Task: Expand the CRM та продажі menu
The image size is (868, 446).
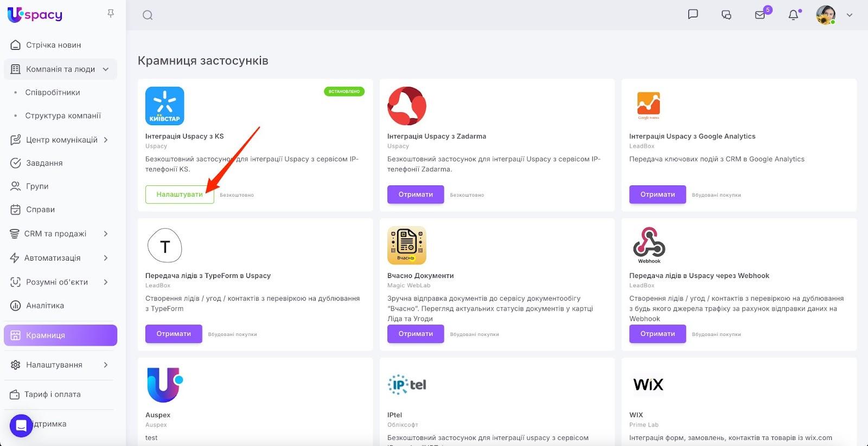Action: pyautogui.click(x=106, y=234)
